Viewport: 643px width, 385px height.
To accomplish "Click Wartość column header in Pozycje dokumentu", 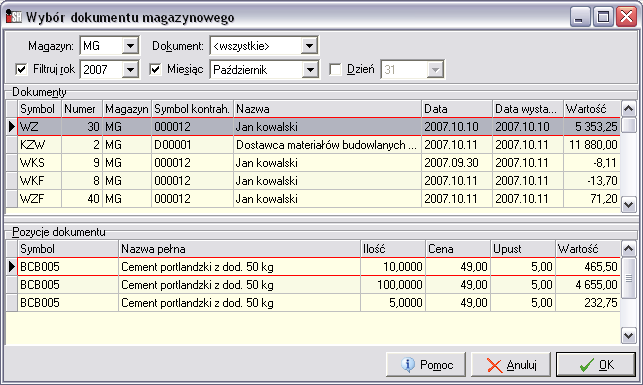I will tap(588, 249).
